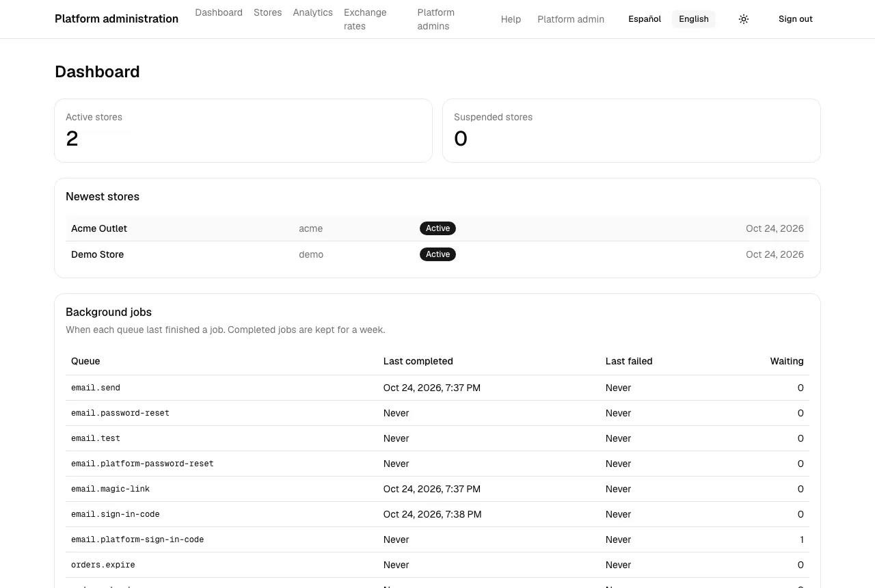Screen dimensions: 875x588
Task: Click the Active badge for Demo Store
Action: (x=437, y=254)
